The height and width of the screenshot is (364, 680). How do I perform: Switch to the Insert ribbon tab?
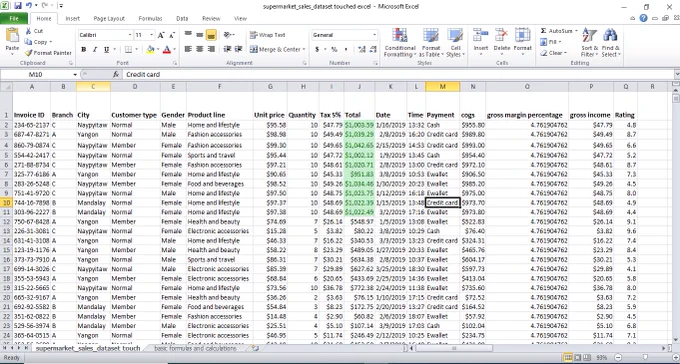tap(72, 19)
